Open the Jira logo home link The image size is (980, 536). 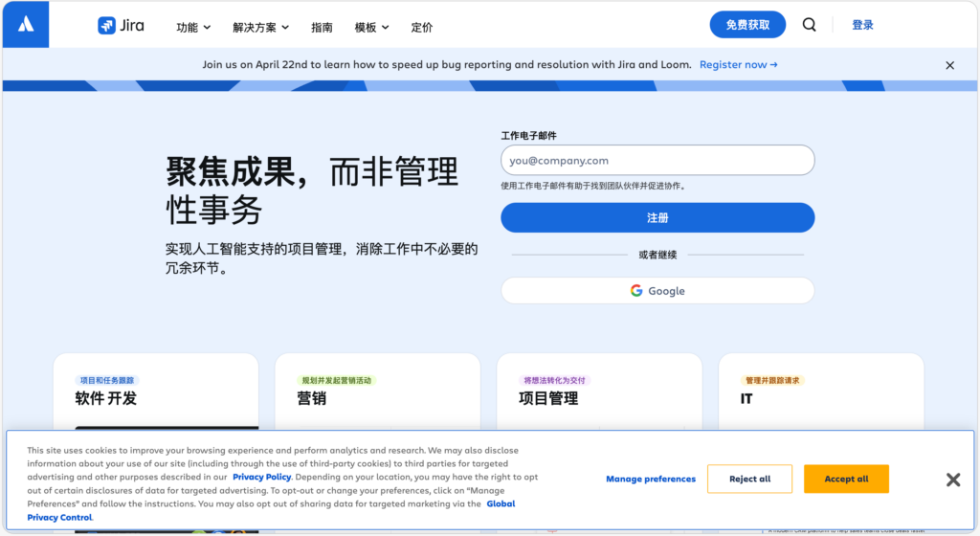[122, 26]
